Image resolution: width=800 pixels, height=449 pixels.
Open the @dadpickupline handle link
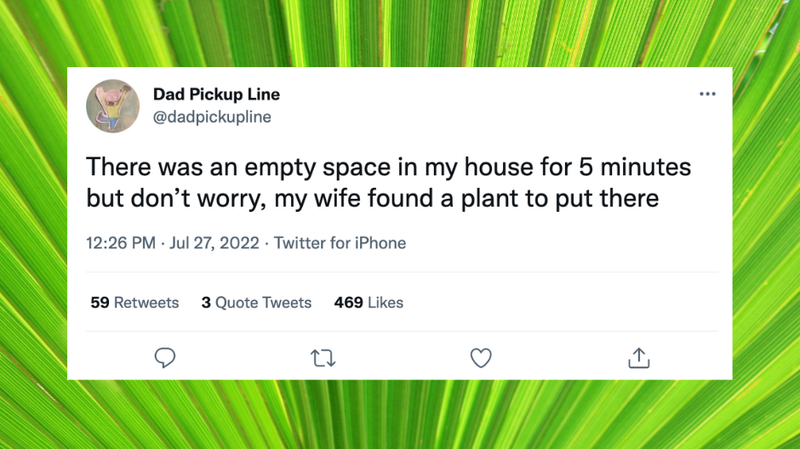tap(211, 117)
